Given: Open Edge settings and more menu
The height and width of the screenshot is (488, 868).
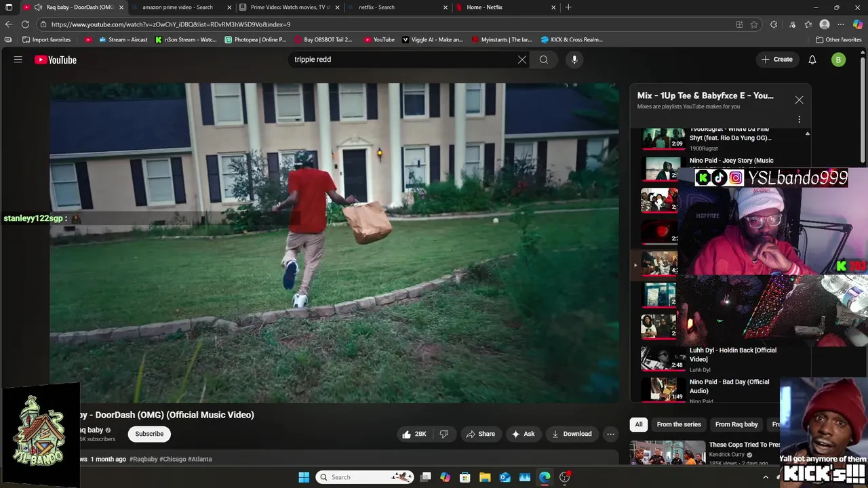Looking at the screenshot, I should pyautogui.click(x=841, y=24).
